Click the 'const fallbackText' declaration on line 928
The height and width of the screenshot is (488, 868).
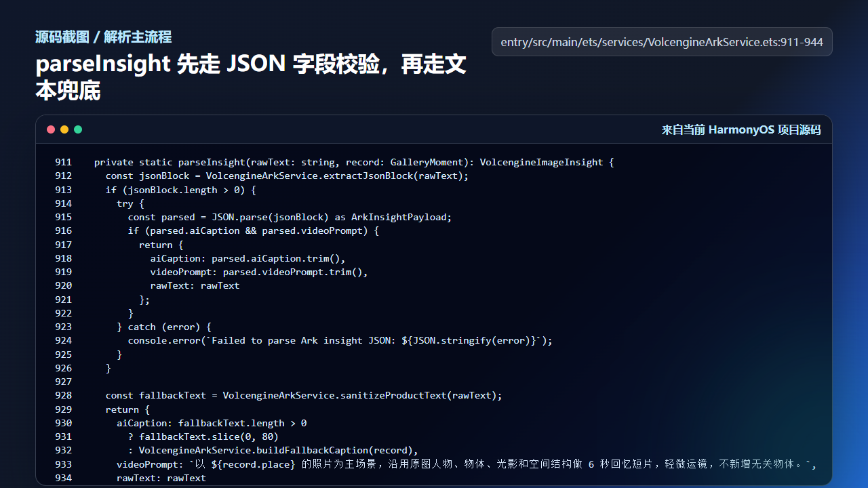[x=304, y=395]
